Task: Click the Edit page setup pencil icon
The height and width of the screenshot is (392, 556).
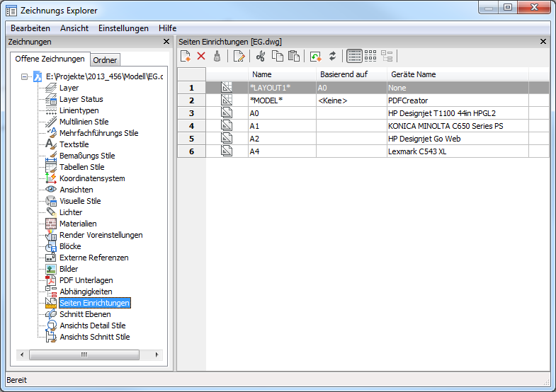Action: 239,56
